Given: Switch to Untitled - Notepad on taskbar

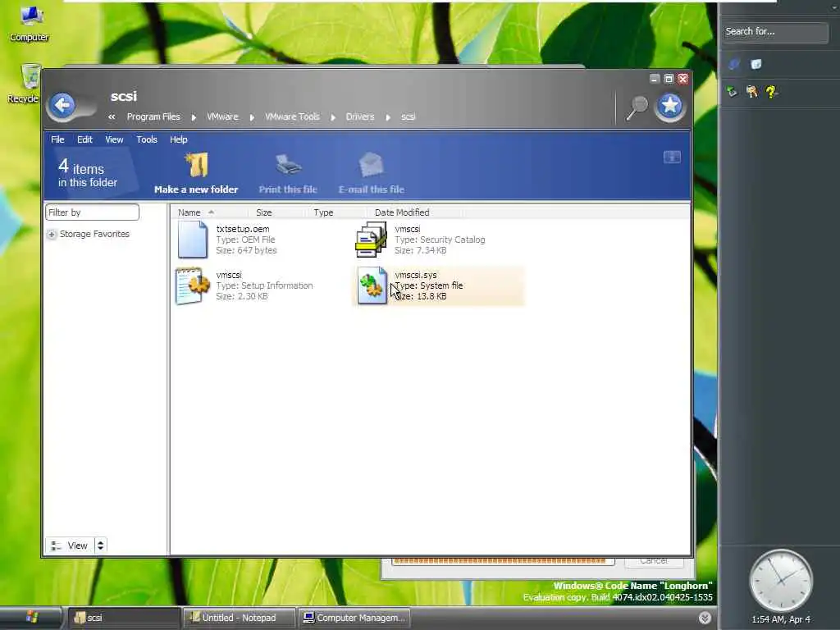Looking at the screenshot, I should click(x=239, y=618).
